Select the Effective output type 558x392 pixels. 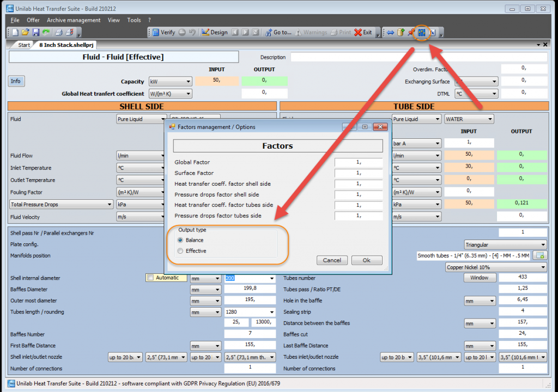[x=180, y=251]
